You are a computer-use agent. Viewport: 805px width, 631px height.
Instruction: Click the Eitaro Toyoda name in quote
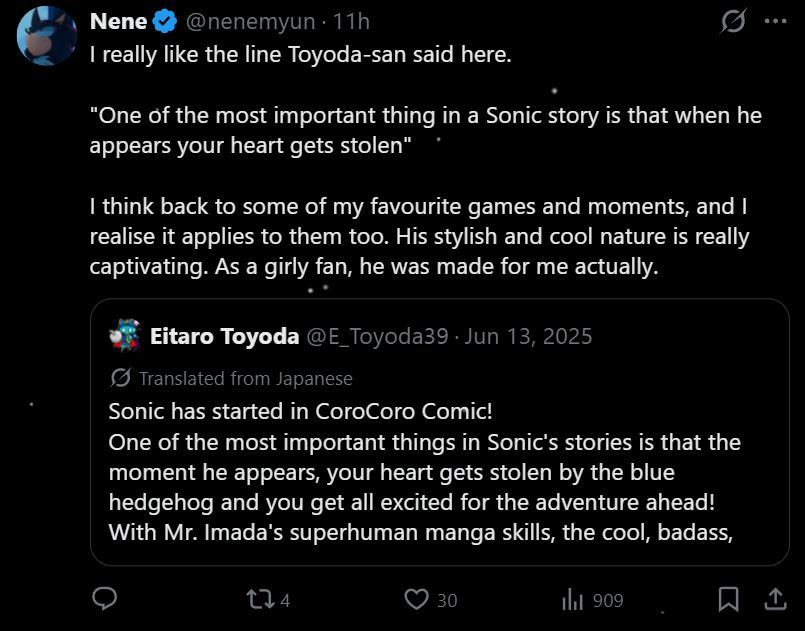pyautogui.click(x=224, y=336)
